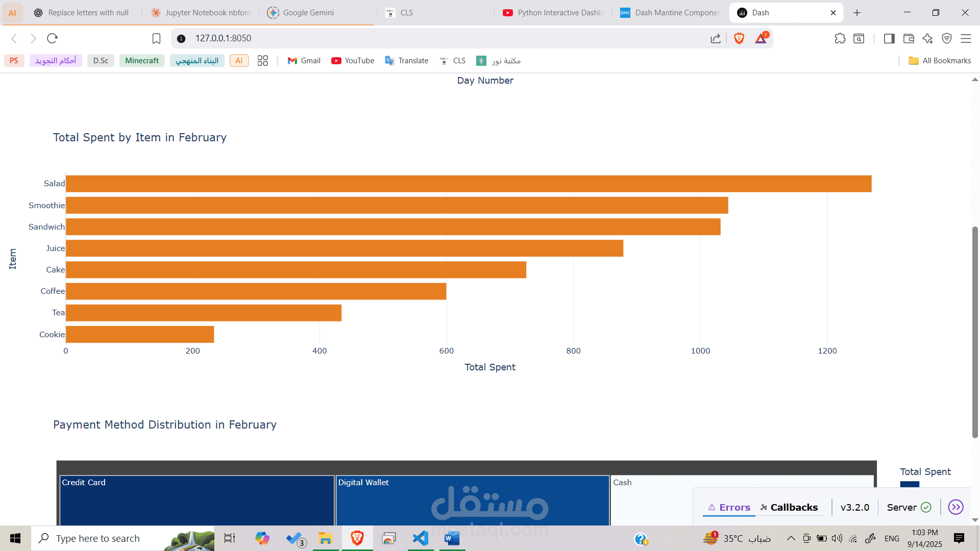Click the Leo AI sparkle icon

tap(927, 38)
